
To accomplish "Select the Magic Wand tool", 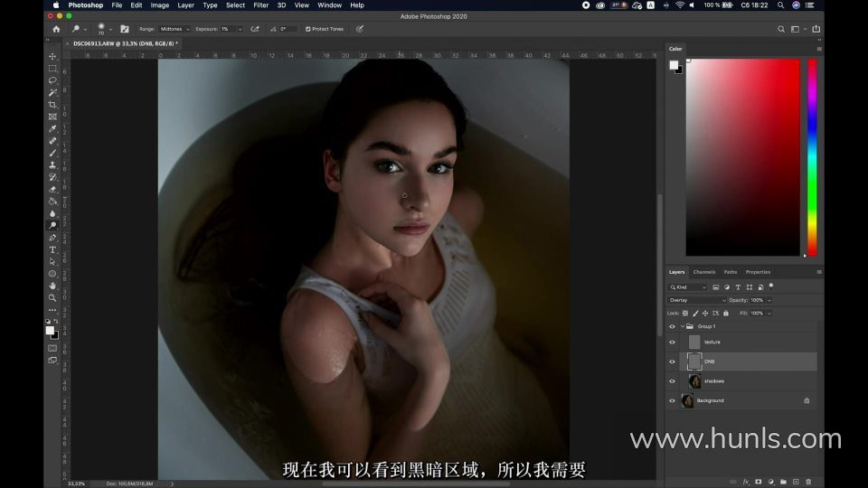I will tap(52, 92).
